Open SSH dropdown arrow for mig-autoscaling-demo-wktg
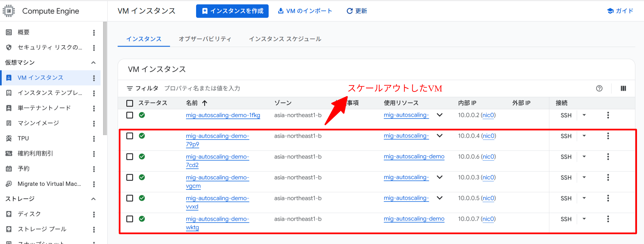Image resolution: width=644 pixels, height=244 pixels. click(x=584, y=219)
